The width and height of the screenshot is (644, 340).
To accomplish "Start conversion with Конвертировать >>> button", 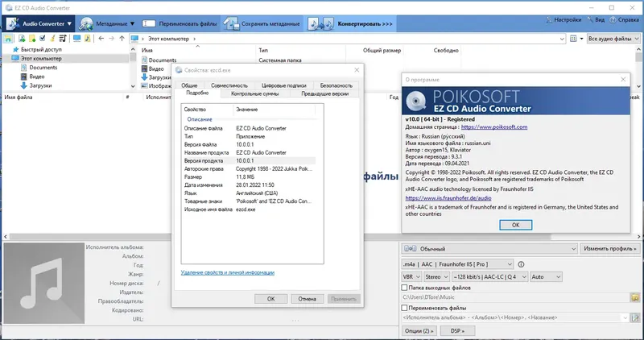I will 351,24.
